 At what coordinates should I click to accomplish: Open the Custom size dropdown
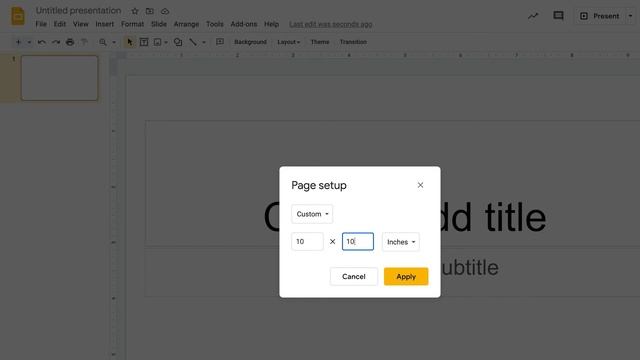[x=312, y=214]
